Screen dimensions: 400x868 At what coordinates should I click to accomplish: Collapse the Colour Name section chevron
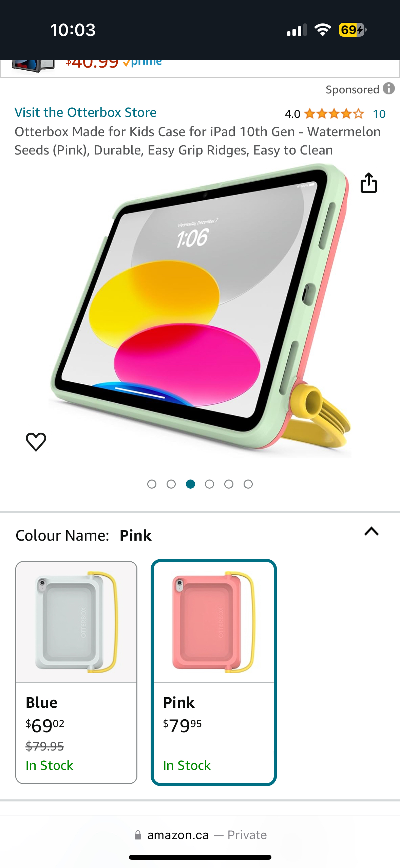372,531
